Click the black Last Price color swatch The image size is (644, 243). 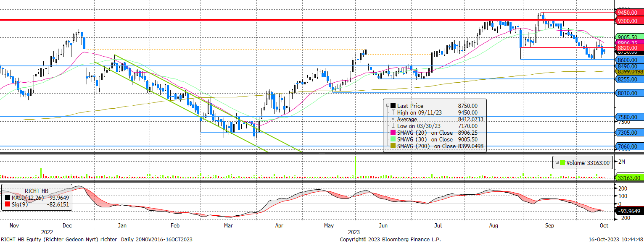(393, 106)
